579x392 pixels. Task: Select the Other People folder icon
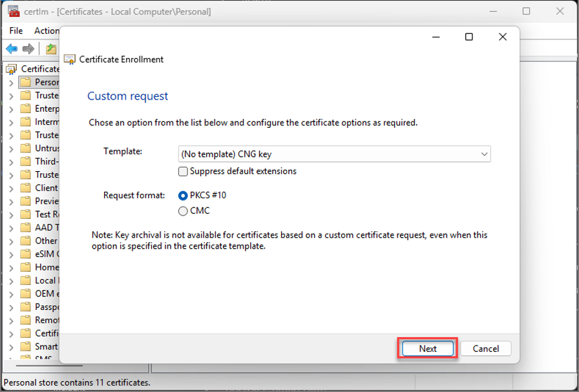25,241
